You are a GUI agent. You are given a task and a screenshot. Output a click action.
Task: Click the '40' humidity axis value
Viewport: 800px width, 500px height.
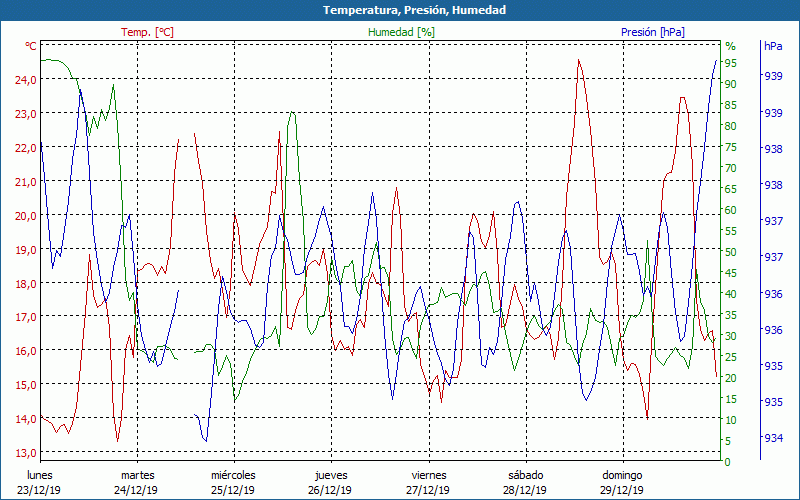point(731,294)
